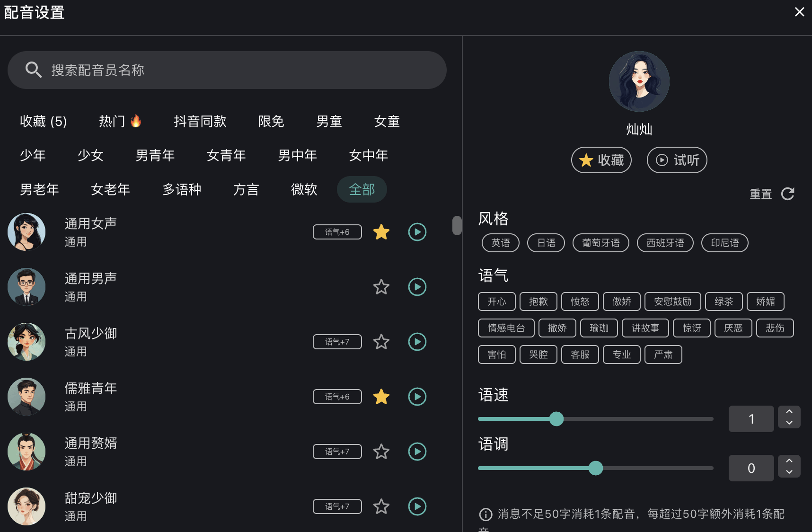812x532 pixels.
Task: Click 灿灿 avatar image
Action: point(639,81)
